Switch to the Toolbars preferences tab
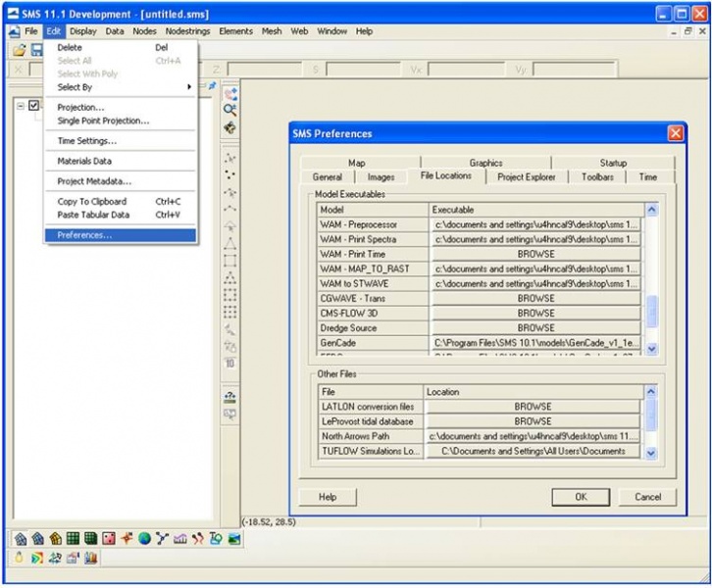712x588 pixels. (597, 177)
